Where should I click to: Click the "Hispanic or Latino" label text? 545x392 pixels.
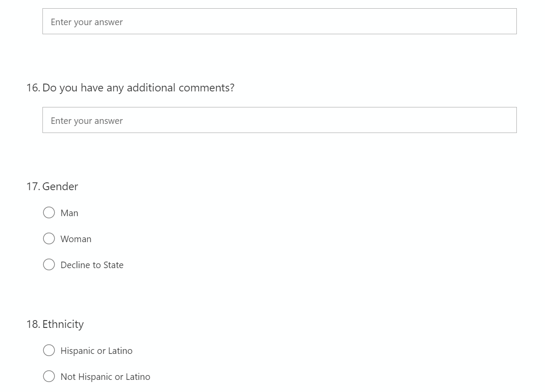(x=96, y=351)
